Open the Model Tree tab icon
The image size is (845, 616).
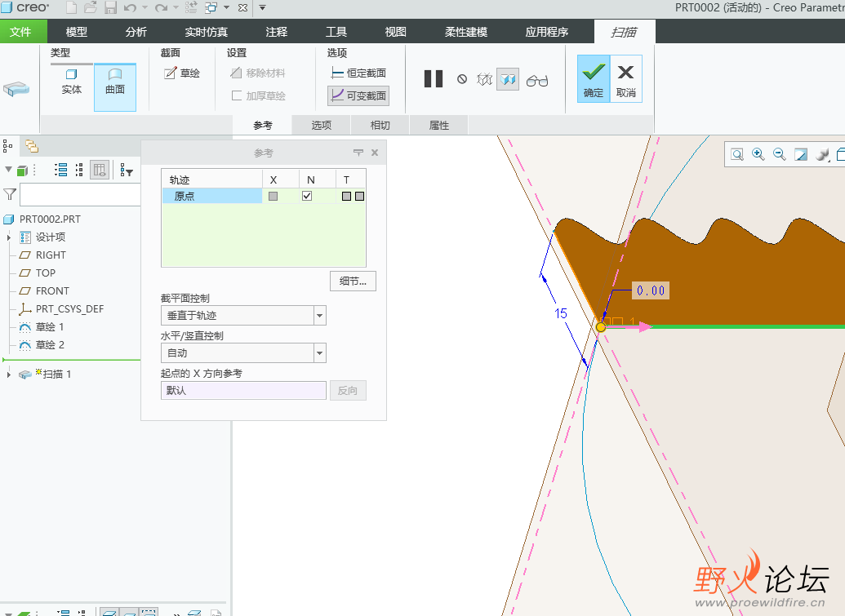click(7, 146)
